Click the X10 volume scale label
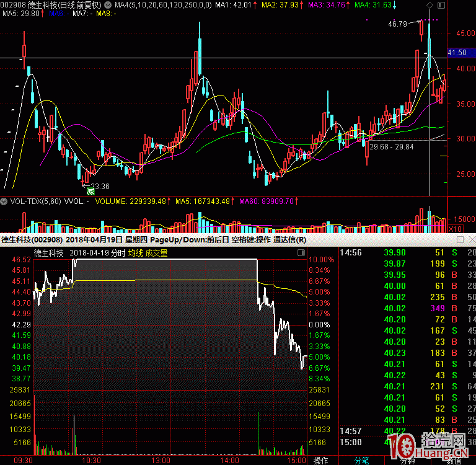 [455, 229]
